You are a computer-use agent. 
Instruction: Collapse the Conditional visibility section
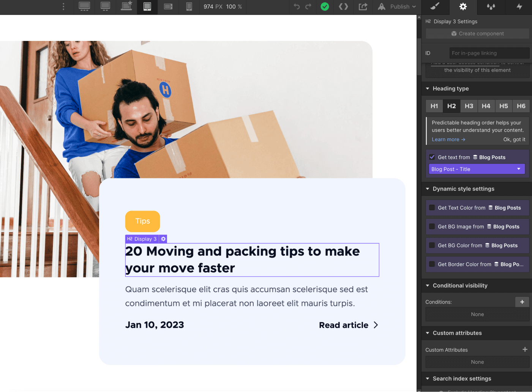[x=427, y=285]
